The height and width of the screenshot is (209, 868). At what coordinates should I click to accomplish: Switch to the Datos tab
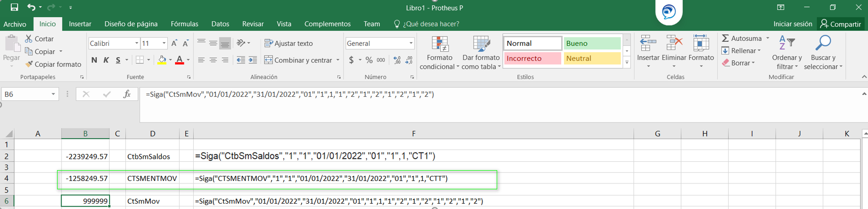point(220,24)
